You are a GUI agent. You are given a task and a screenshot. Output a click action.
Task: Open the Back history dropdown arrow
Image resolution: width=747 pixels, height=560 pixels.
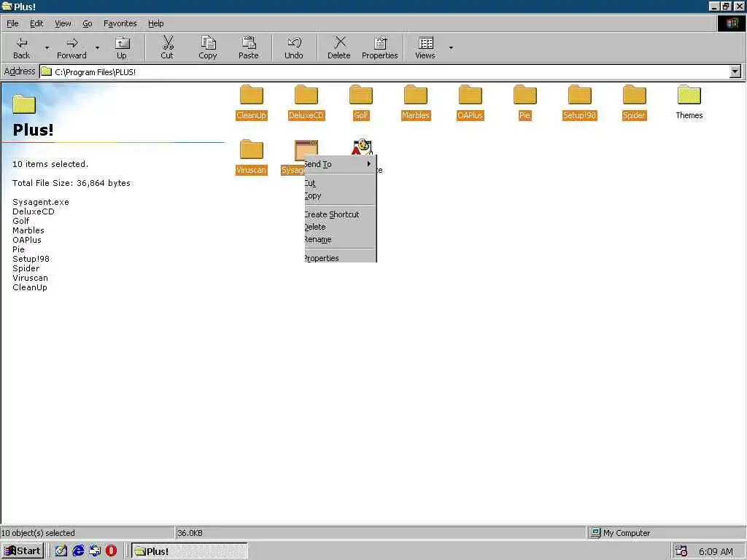[x=47, y=47]
